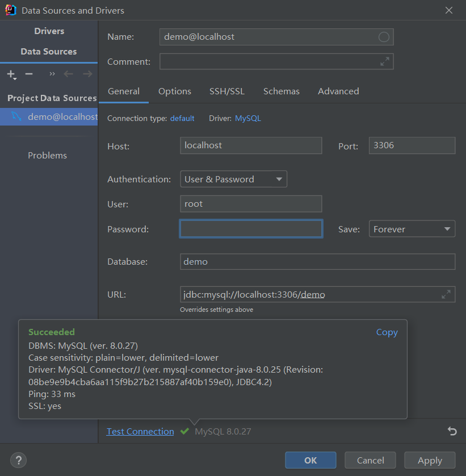Remove selected data source with minus icon
Viewport: 466px width, 476px height.
(x=29, y=74)
